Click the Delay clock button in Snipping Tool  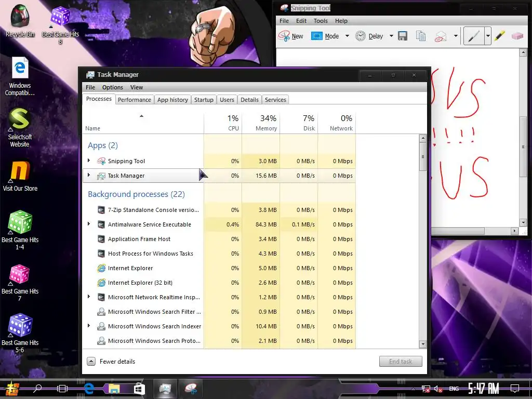tap(369, 36)
